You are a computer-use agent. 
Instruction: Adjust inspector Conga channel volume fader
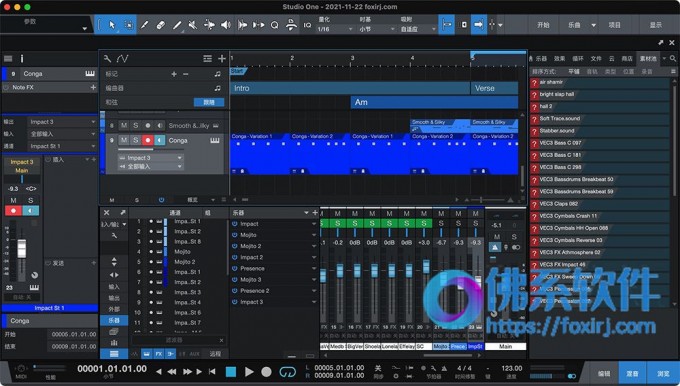[21, 249]
